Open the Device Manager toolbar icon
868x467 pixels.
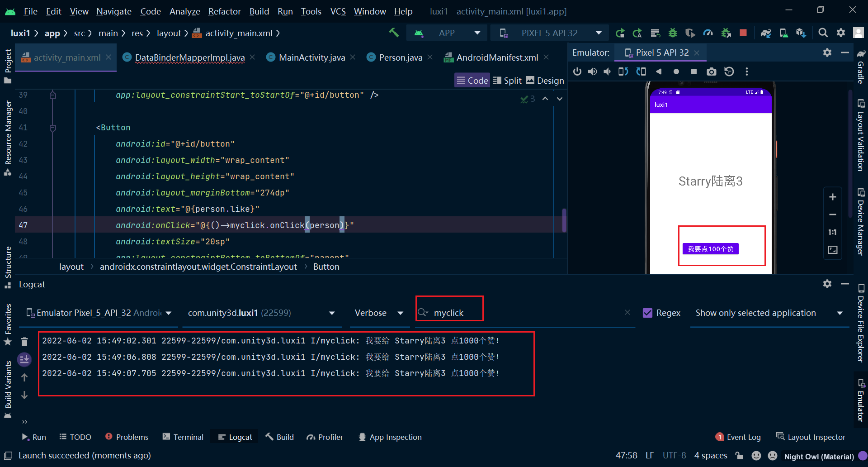[783, 33]
